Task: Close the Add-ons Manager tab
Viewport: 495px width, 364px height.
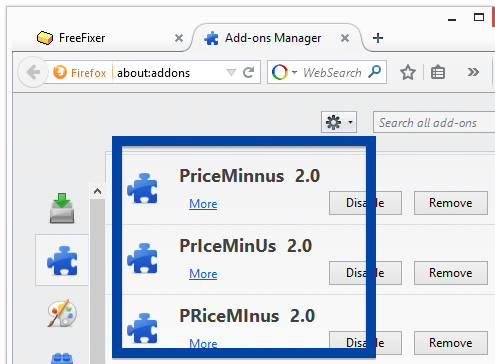Action: point(345,38)
